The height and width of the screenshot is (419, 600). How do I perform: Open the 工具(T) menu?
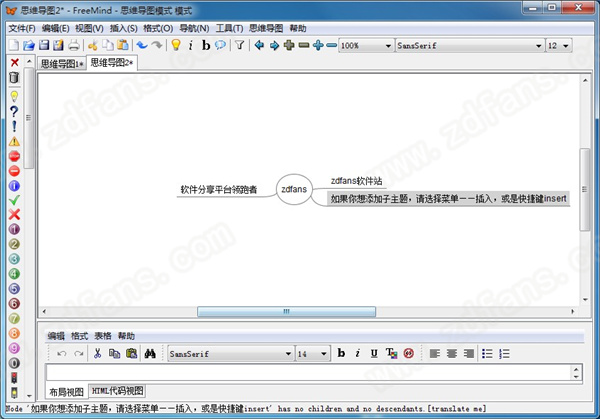(x=229, y=28)
